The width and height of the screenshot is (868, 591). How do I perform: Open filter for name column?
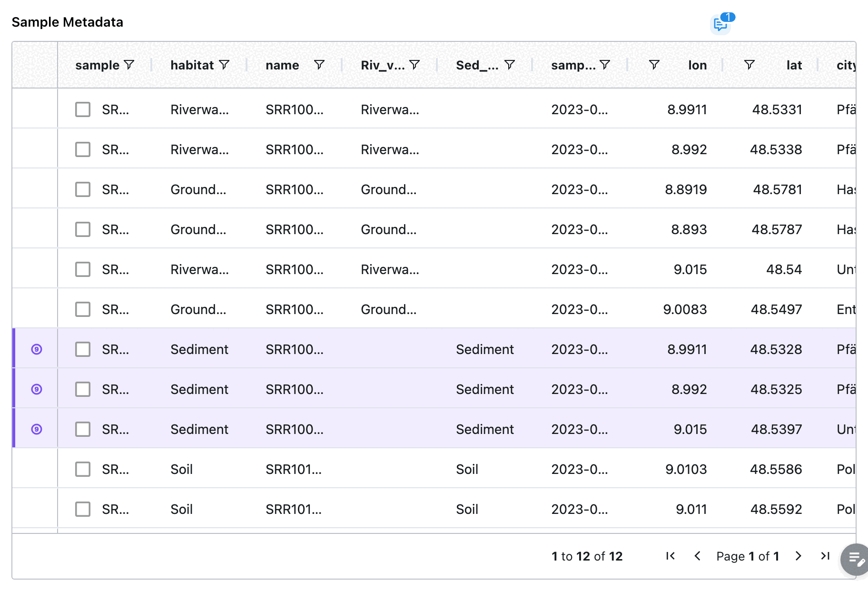319,65
